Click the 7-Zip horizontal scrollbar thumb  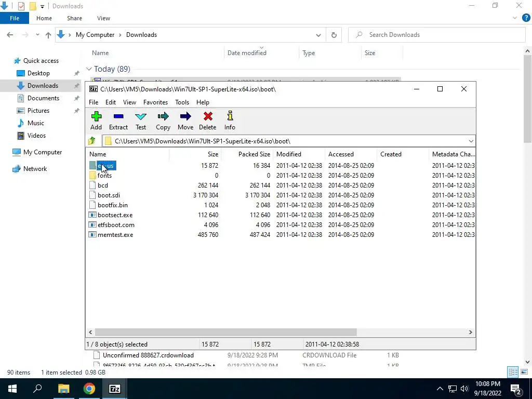[225, 332]
